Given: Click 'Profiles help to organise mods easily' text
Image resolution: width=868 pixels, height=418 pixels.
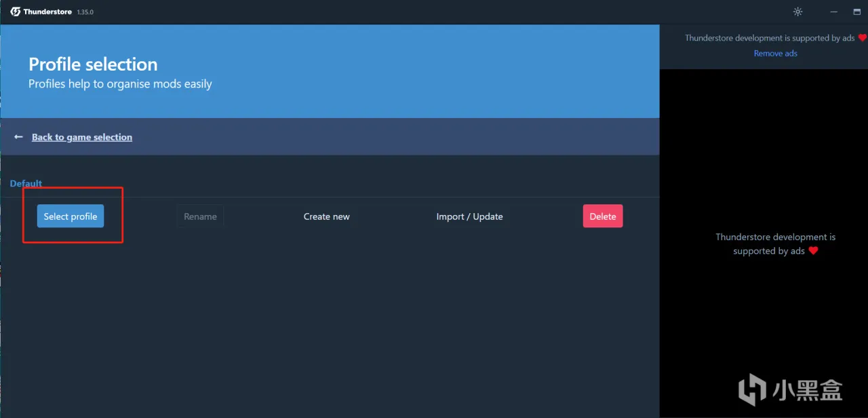Looking at the screenshot, I should (120, 84).
